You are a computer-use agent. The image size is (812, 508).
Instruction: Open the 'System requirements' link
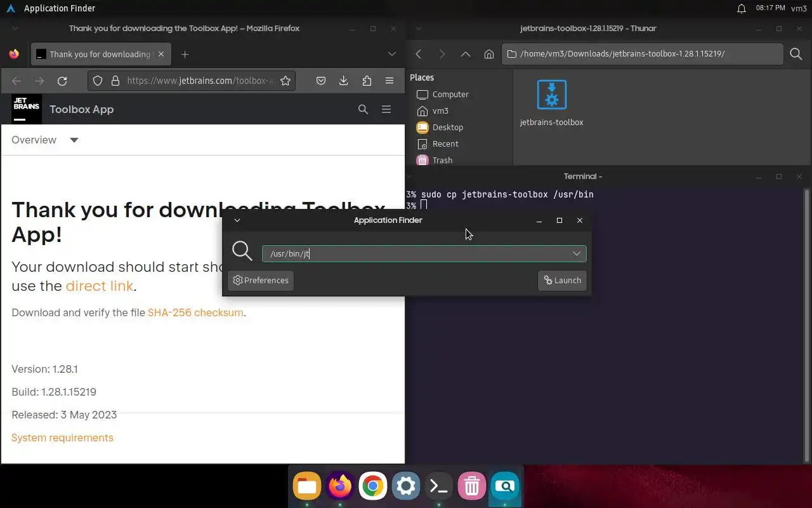click(62, 438)
